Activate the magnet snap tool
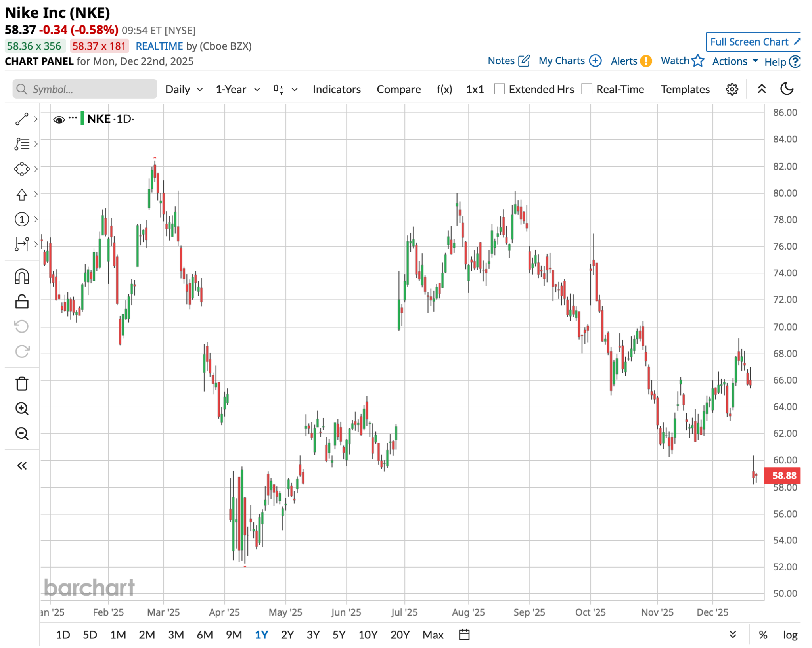This screenshot has width=812, height=648. pos(22,277)
